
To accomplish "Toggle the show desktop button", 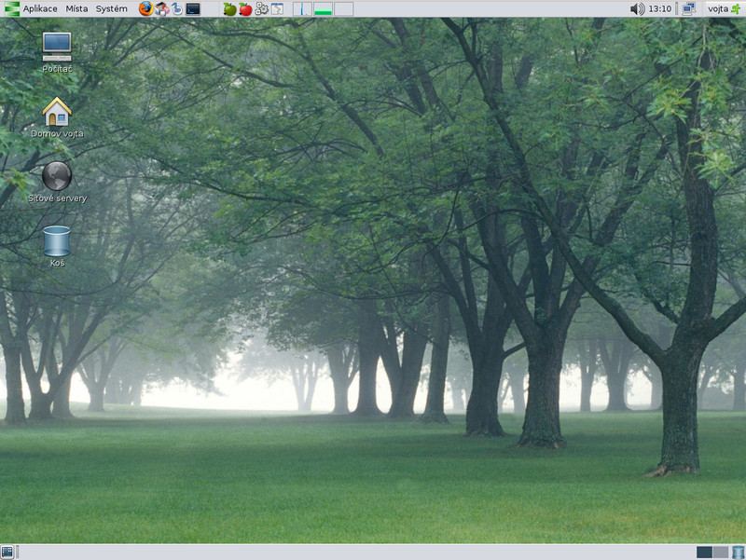I will pyautogui.click(x=7, y=552).
